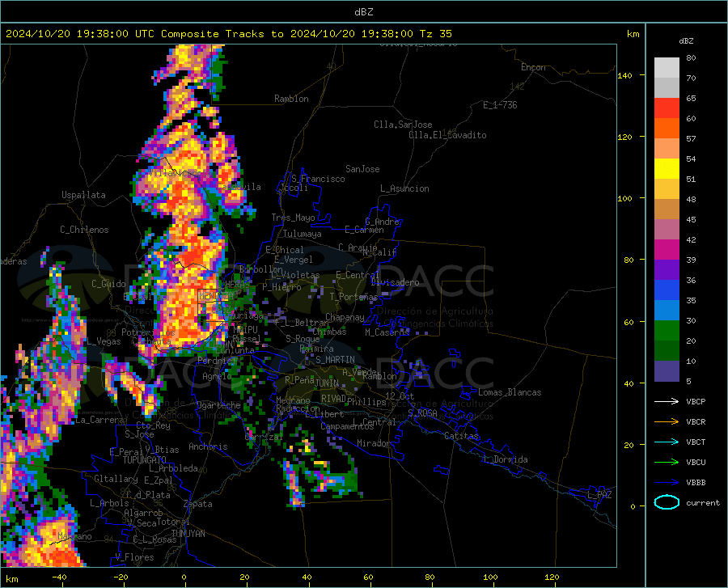Screen dimensions: 728x588
Task: Click the 'Campamentos' map label
Action: point(347,426)
